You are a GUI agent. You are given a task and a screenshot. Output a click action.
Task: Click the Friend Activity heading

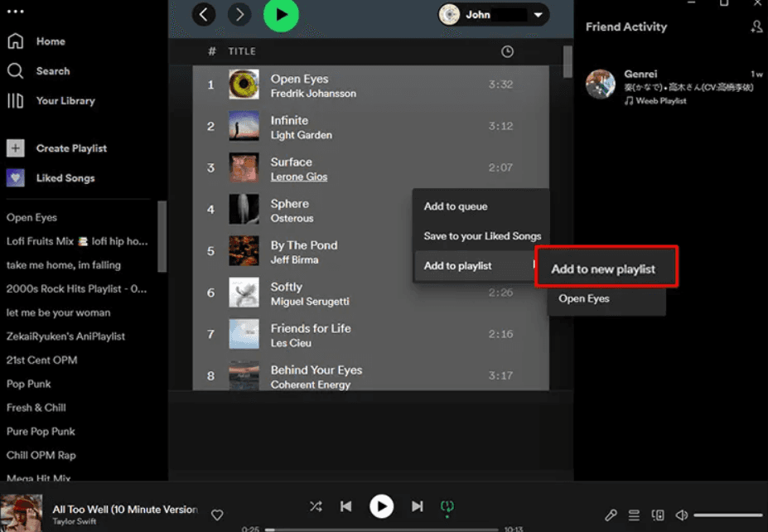pyautogui.click(x=626, y=27)
